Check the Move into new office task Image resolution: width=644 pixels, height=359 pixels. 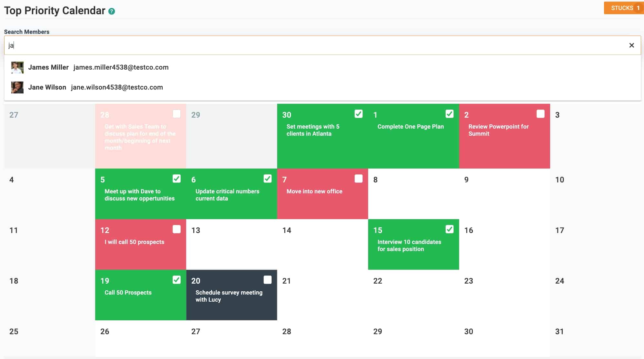[358, 178]
